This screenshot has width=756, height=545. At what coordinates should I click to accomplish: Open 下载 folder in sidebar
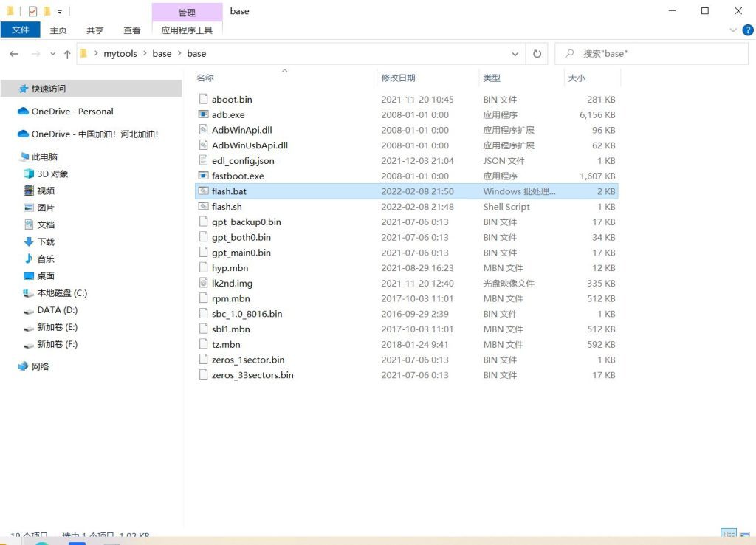(46, 241)
